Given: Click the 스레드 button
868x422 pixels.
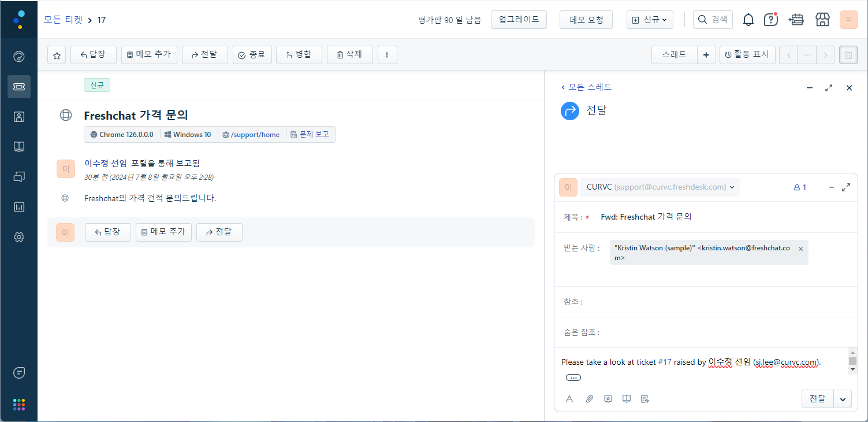Looking at the screenshot, I should 674,55.
